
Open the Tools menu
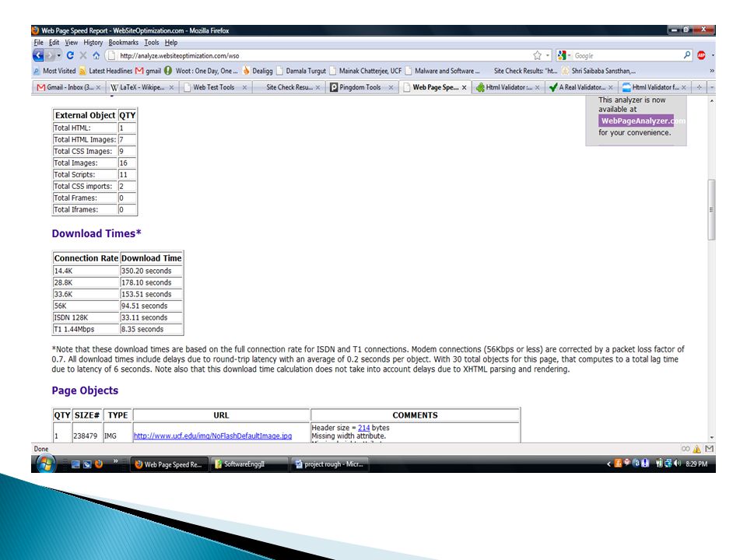(152, 42)
